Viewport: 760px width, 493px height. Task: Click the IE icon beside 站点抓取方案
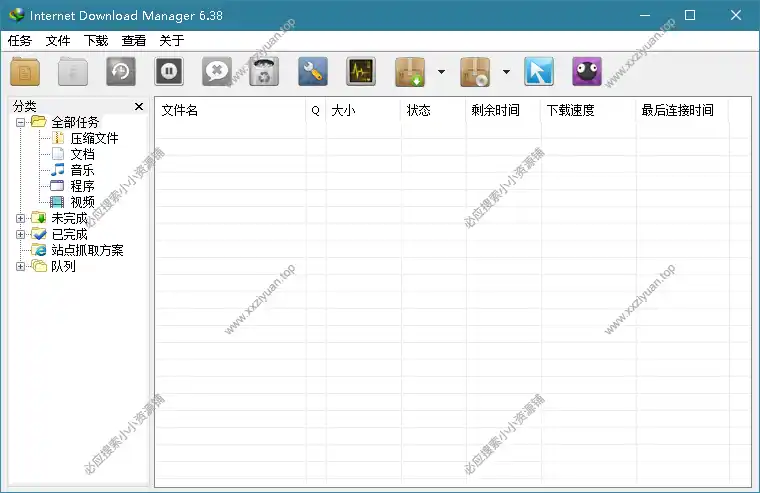[39, 250]
